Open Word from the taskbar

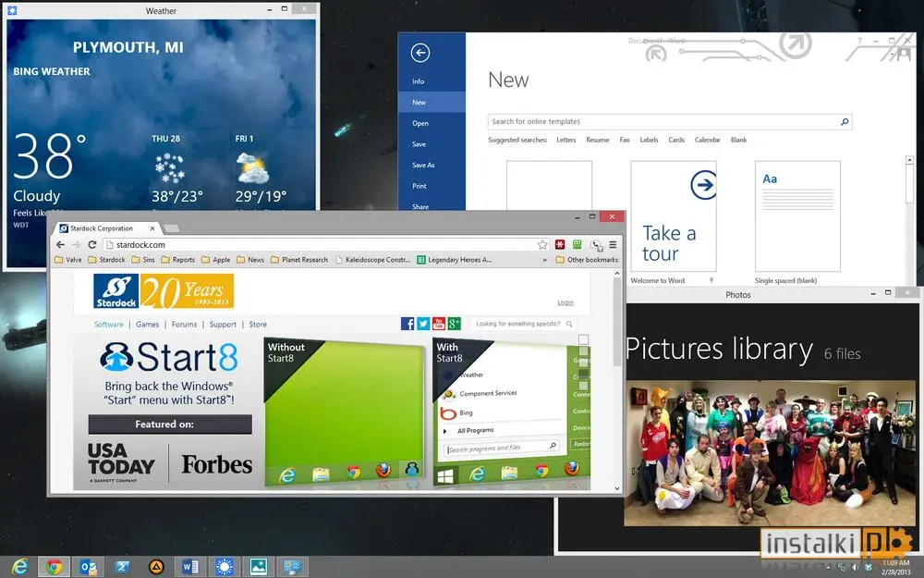[189, 567]
